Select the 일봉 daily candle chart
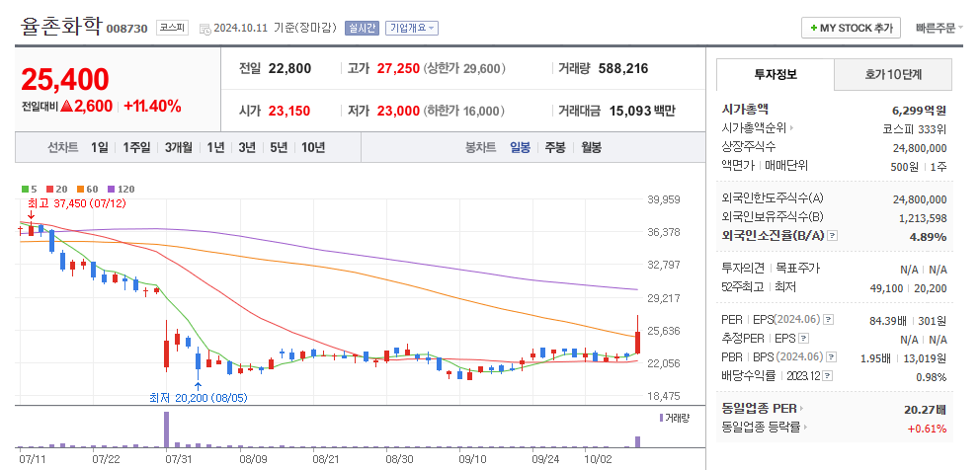The height and width of the screenshot is (470, 980). point(520,147)
